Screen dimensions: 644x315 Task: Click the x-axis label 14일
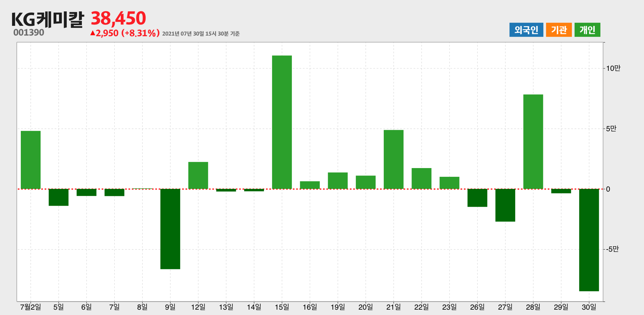(x=254, y=307)
